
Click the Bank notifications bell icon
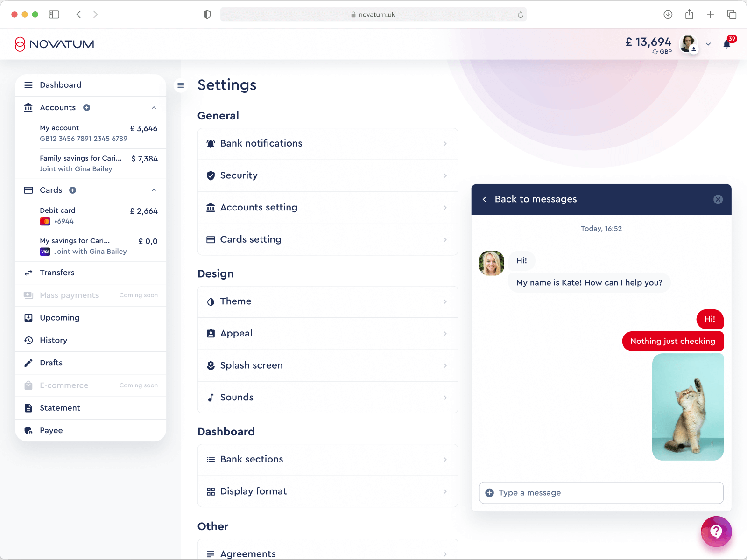[211, 144]
